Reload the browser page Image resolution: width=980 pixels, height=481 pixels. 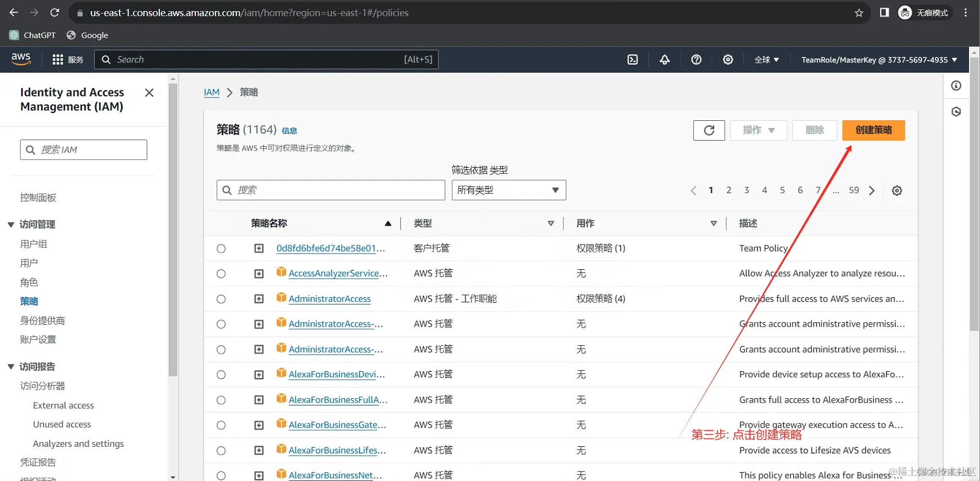[x=55, y=13]
